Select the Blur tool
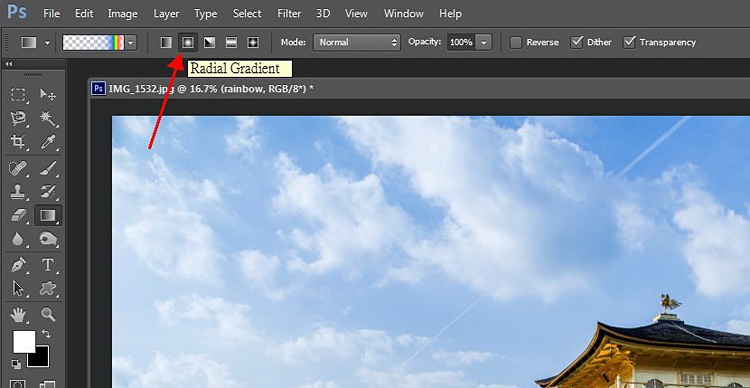The image size is (750, 388). pyautogui.click(x=18, y=239)
